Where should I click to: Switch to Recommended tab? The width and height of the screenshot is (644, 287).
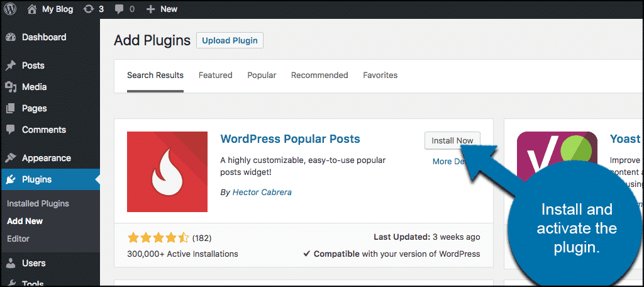click(319, 76)
